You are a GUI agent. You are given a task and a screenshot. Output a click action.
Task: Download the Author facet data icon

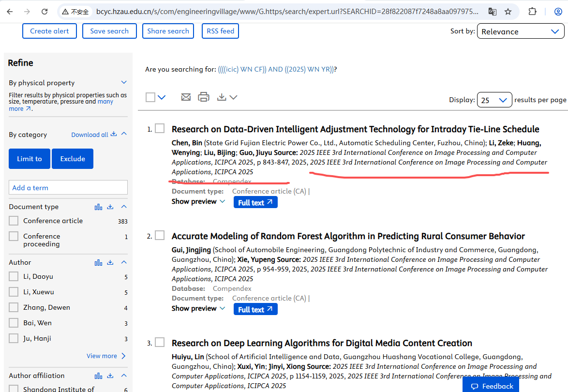110,262
